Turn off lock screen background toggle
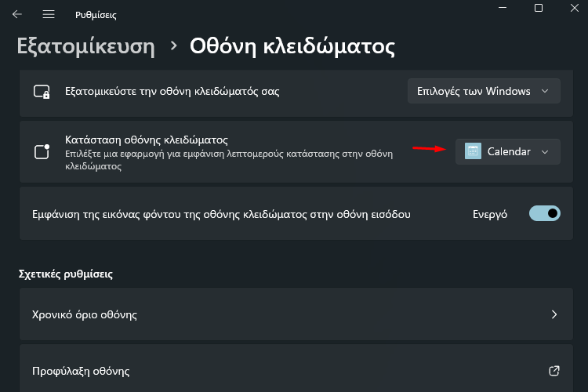588x392 pixels. (545, 213)
